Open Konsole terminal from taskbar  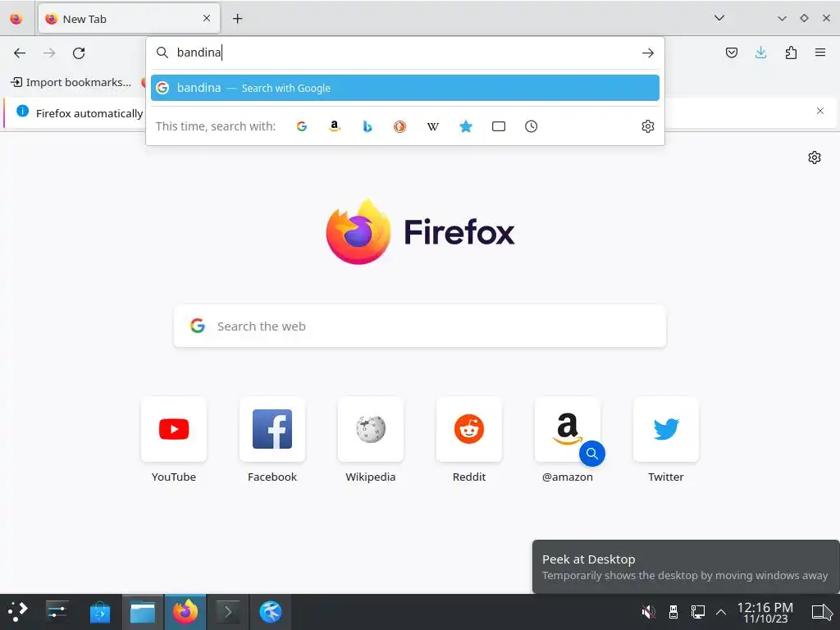point(228,612)
